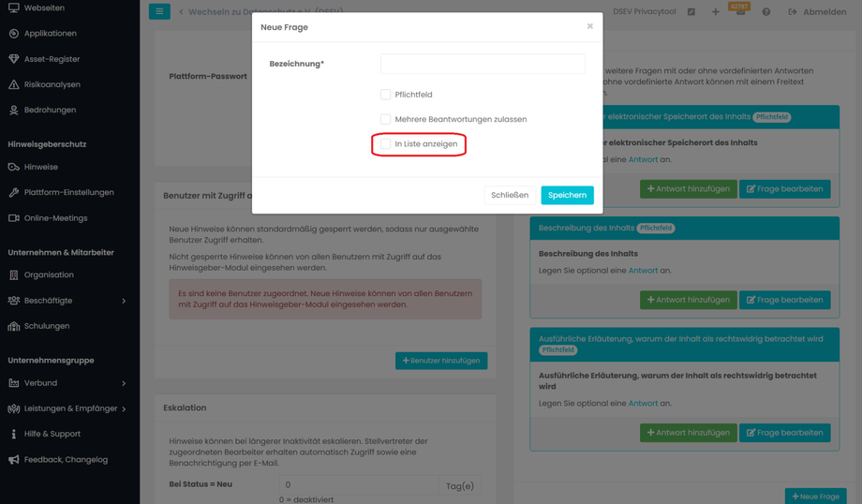Viewport: 862px width, 504px height.
Task: Save the new question with Speichern
Action: [567, 195]
